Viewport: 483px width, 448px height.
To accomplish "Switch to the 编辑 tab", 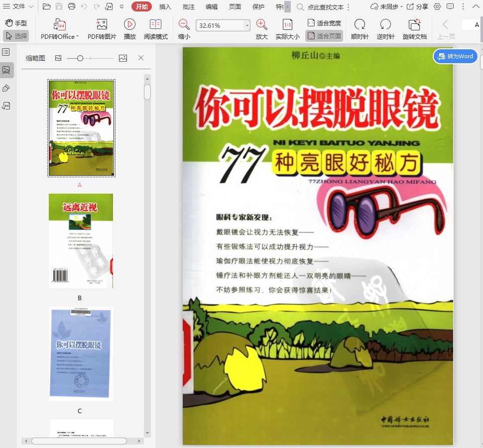I will [x=212, y=6].
